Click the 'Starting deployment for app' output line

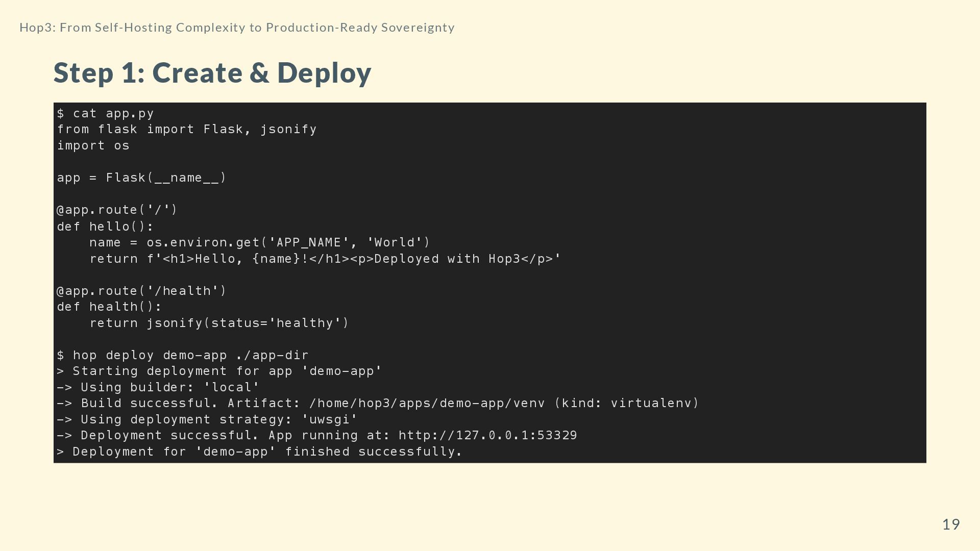click(x=219, y=371)
